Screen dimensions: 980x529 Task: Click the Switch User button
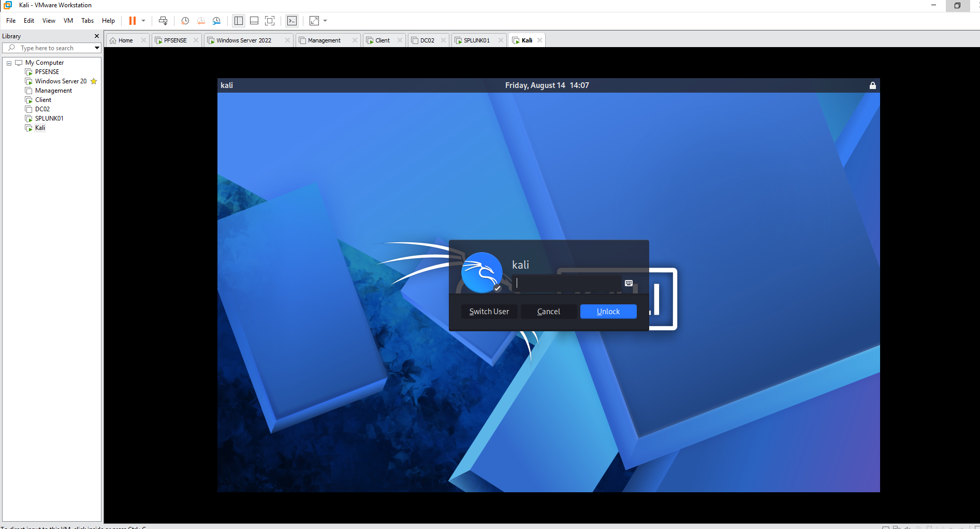click(x=489, y=312)
